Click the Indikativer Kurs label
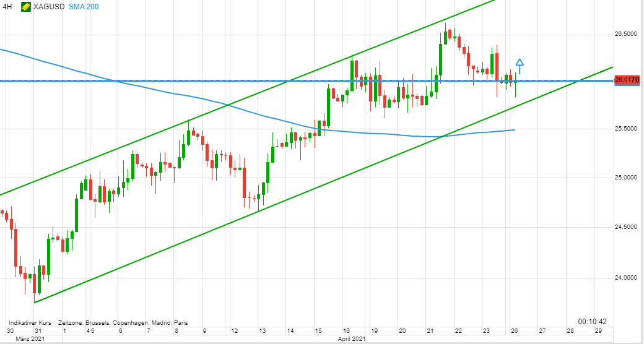Image resolution: width=644 pixels, height=344 pixels. pyautogui.click(x=30, y=322)
